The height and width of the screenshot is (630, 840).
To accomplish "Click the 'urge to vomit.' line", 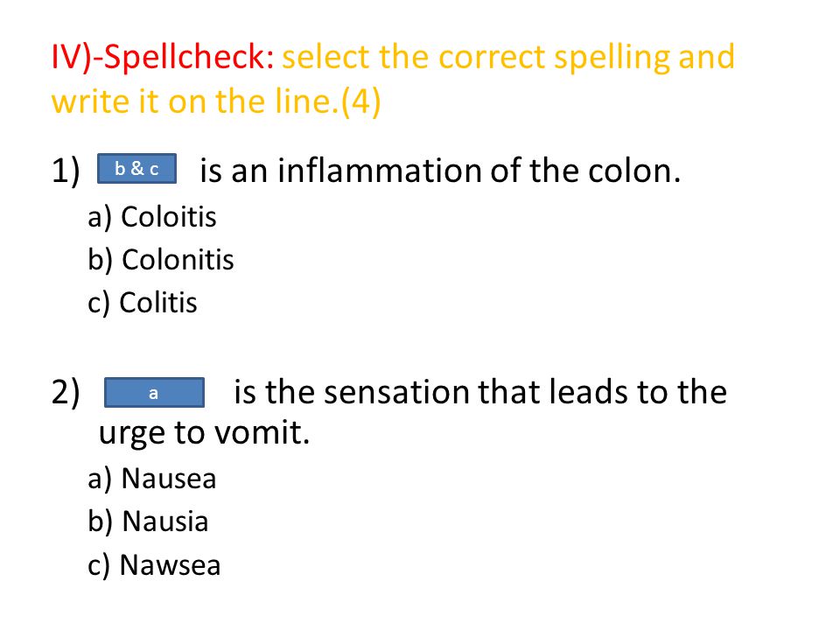I will click(204, 432).
